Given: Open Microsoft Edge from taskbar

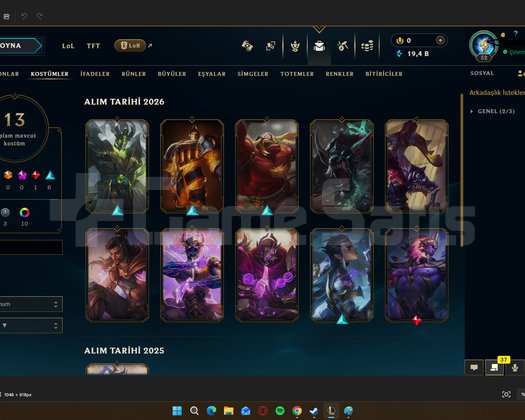Looking at the screenshot, I should pos(211,410).
